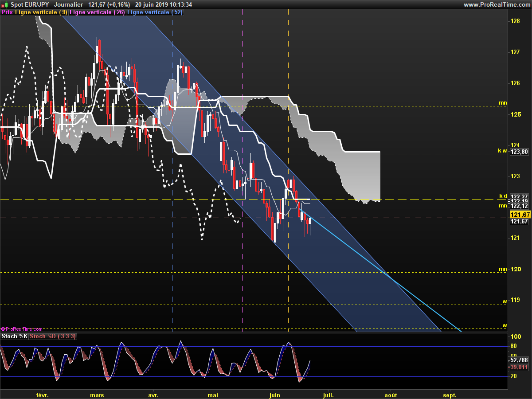Select the Ligne verticale (9) label
Viewport: 532px width, 399px height.
pyautogui.click(x=41, y=12)
